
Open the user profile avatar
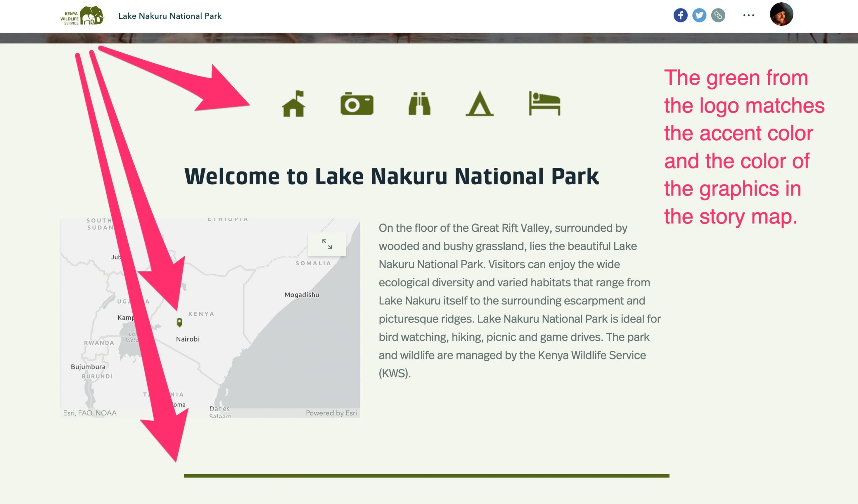[781, 14]
